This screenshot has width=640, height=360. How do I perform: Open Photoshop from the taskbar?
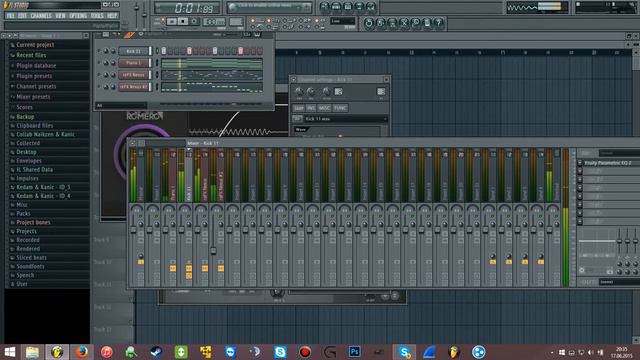click(x=354, y=352)
